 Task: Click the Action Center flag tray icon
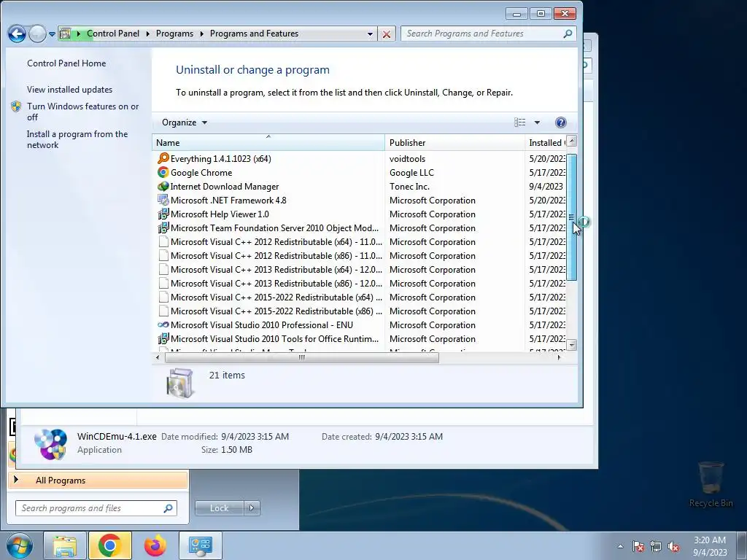coord(638,546)
